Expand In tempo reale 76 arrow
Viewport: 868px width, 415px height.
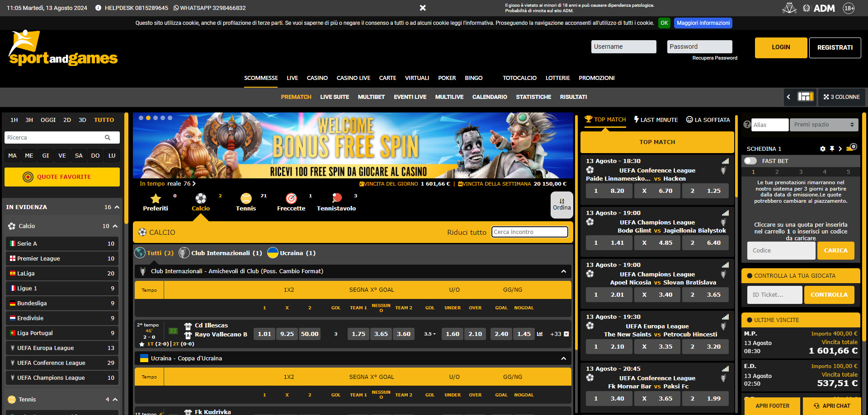(194, 184)
